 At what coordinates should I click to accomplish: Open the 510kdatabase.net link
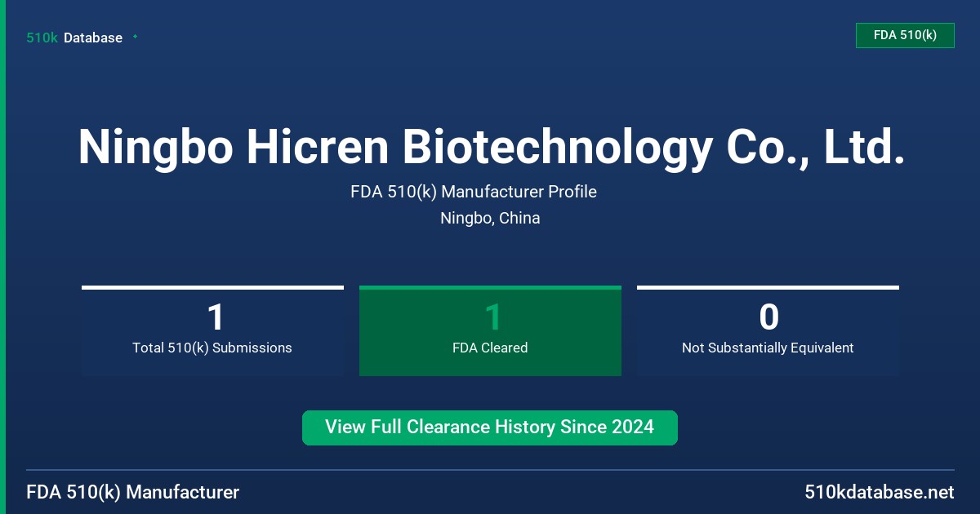(x=879, y=492)
